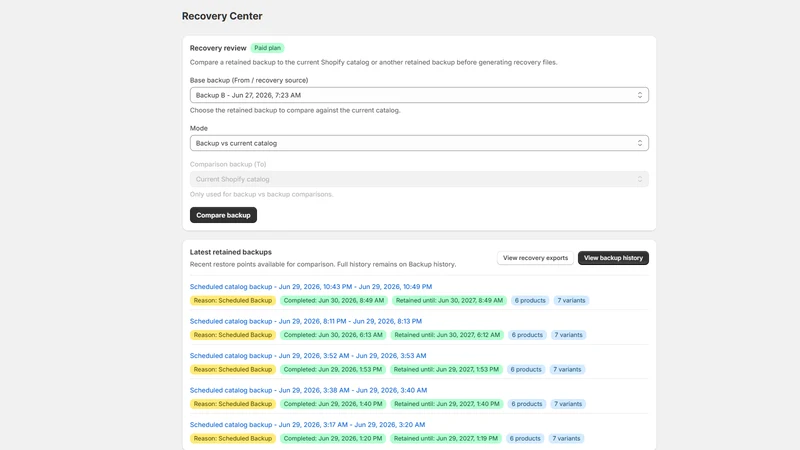
Task: Click '6 products' tag of 3:52 AM backup
Action: click(x=526, y=369)
